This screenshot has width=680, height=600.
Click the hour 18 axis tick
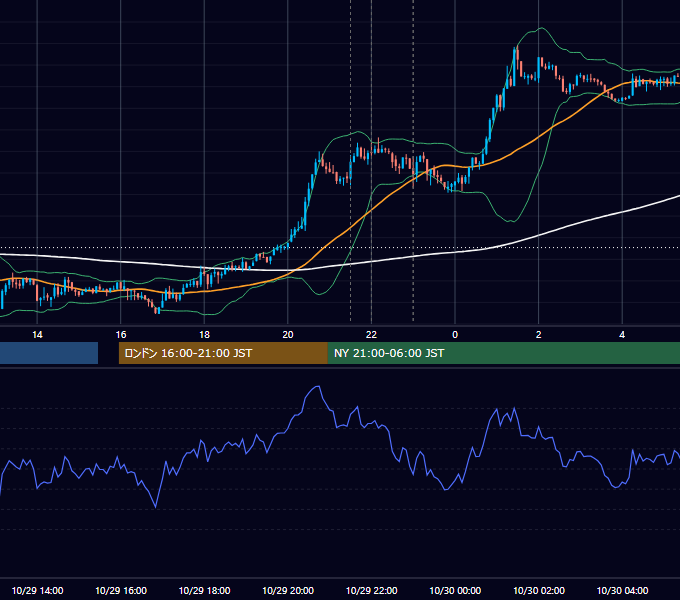point(204,335)
